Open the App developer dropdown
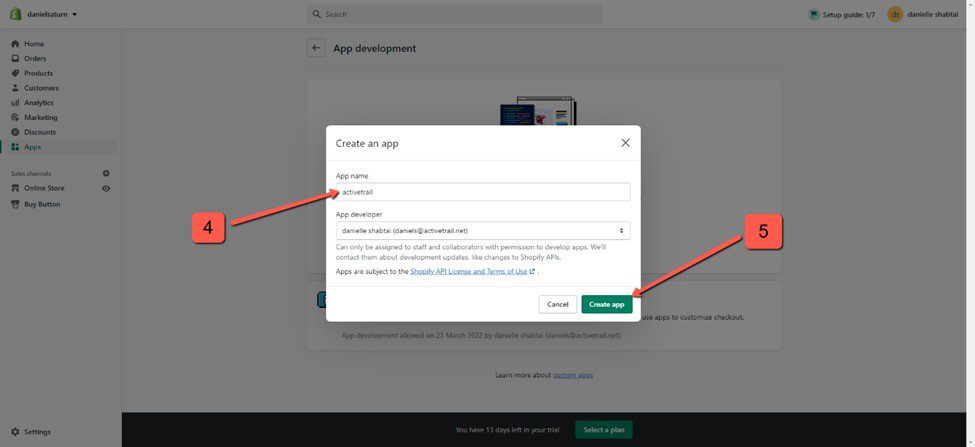Screen dimensions: 975x447 point(483,231)
